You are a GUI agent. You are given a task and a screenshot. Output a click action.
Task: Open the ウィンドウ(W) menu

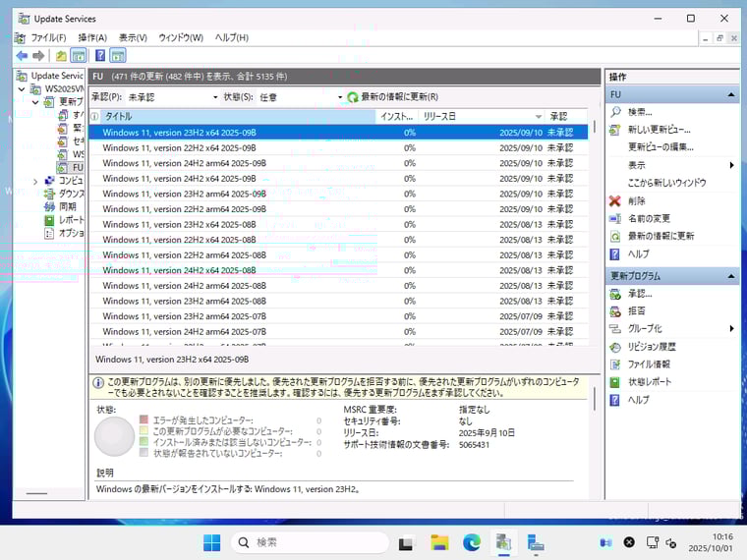tap(180, 37)
